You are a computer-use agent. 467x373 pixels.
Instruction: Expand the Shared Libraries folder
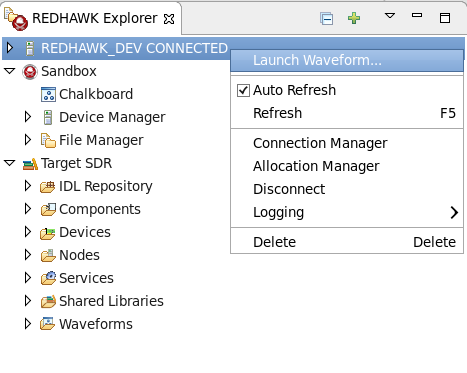pos(28,301)
